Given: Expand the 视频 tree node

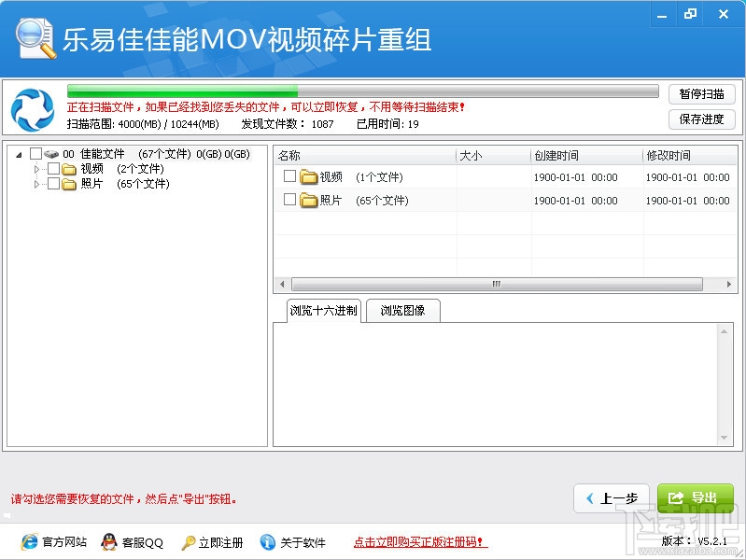Looking at the screenshot, I should [x=36, y=169].
